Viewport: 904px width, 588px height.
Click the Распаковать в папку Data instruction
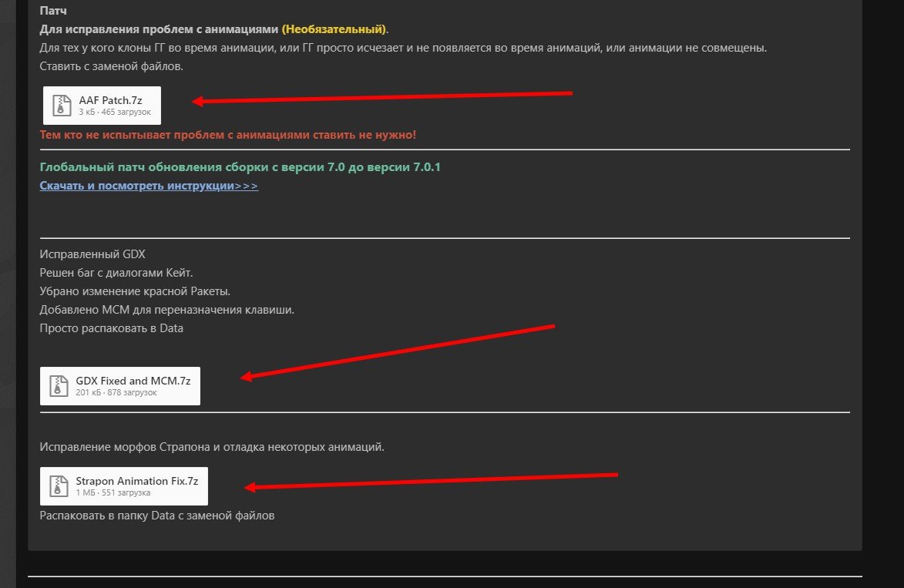[x=156, y=516]
